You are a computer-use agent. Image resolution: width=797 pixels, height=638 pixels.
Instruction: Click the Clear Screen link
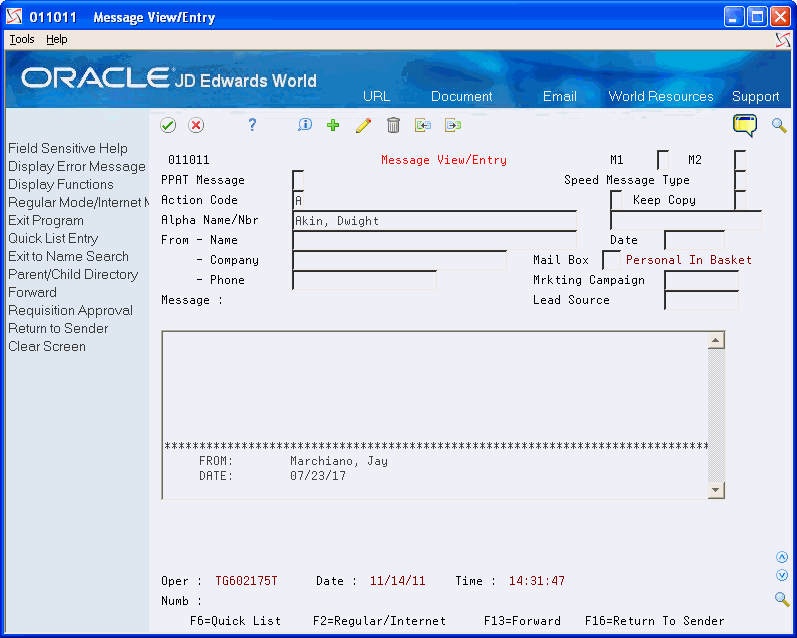click(x=47, y=346)
